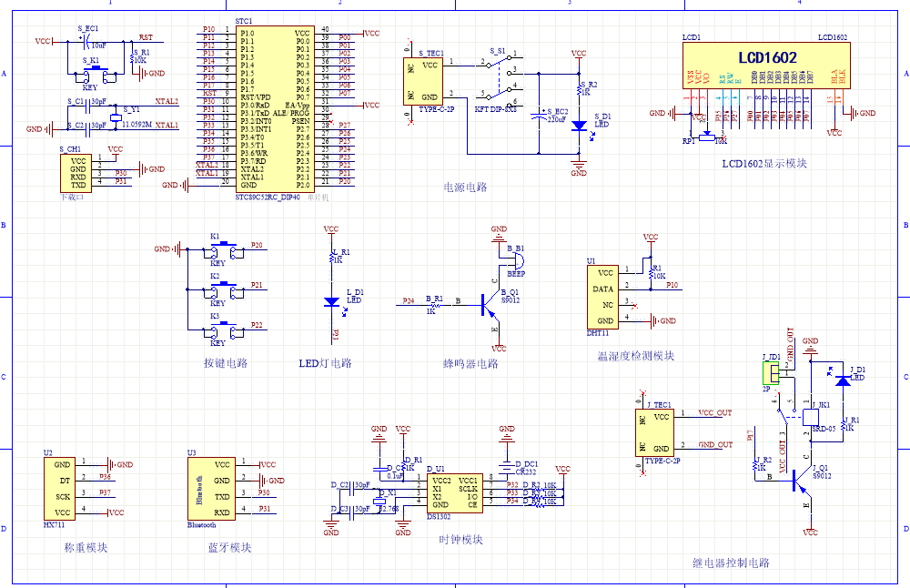The height and width of the screenshot is (588, 910).
Task: Click the S_D1 power indicator LED
Action: pyautogui.click(x=579, y=126)
